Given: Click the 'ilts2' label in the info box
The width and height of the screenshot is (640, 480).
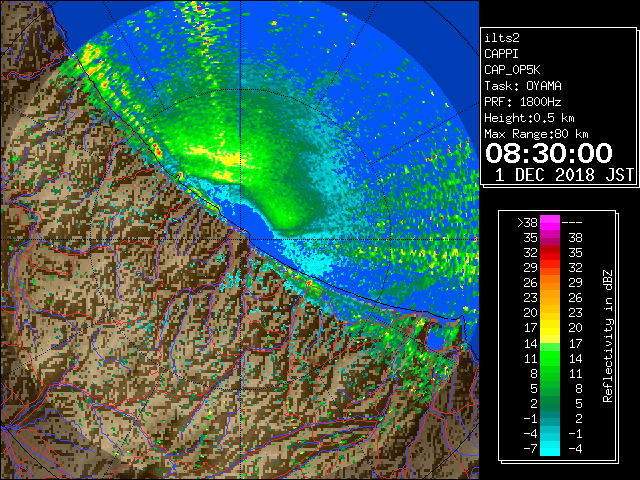Looking at the screenshot, I should (502, 38).
